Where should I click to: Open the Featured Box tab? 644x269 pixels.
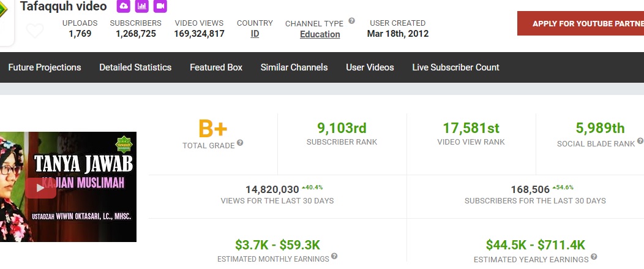(216, 67)
